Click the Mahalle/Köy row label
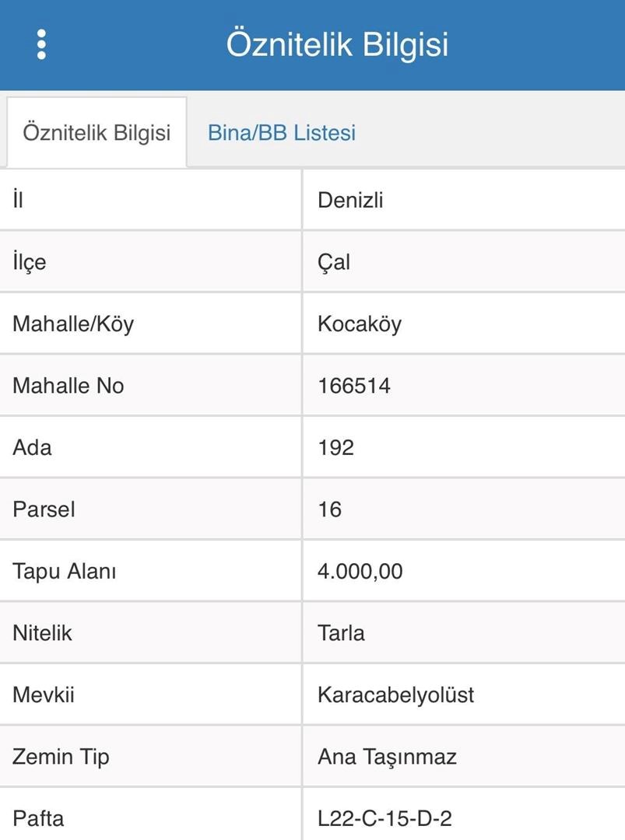 73,324
